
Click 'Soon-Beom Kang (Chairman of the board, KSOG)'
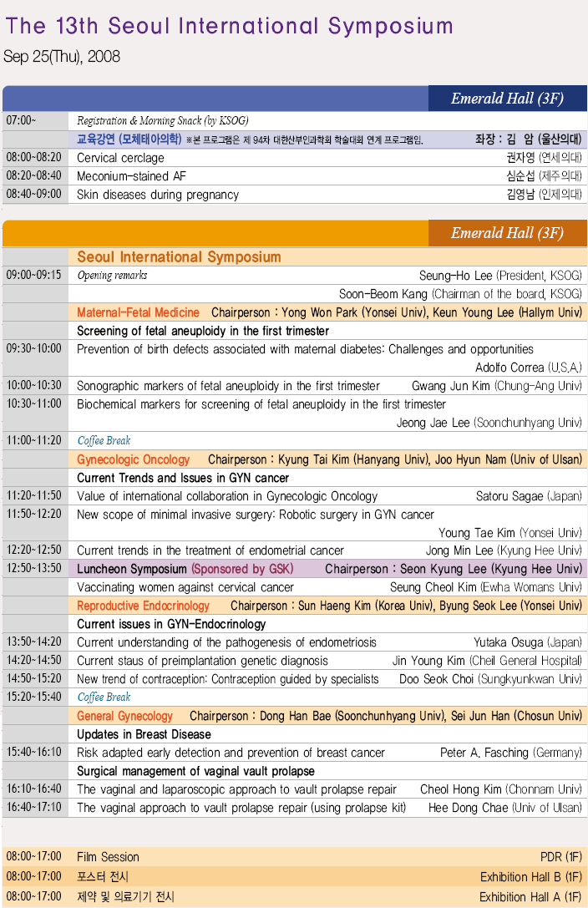click(x=461, y=294)
